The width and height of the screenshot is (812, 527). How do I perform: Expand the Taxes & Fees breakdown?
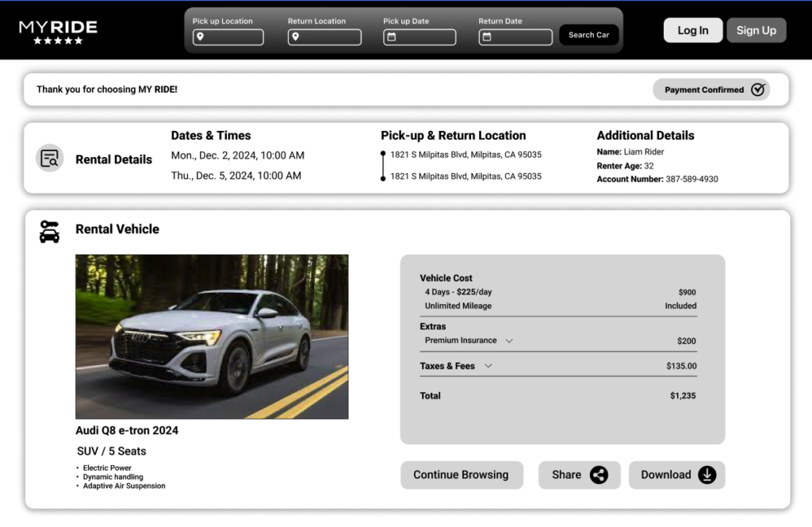coord(488,366)
